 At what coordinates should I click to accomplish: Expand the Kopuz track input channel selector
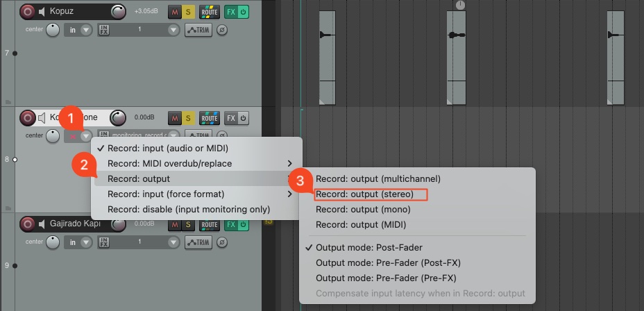173,30
